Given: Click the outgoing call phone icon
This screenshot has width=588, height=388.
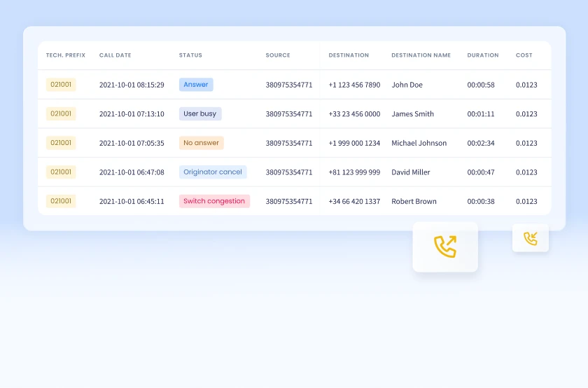Looking at the screenshot, I should [445, 247].
